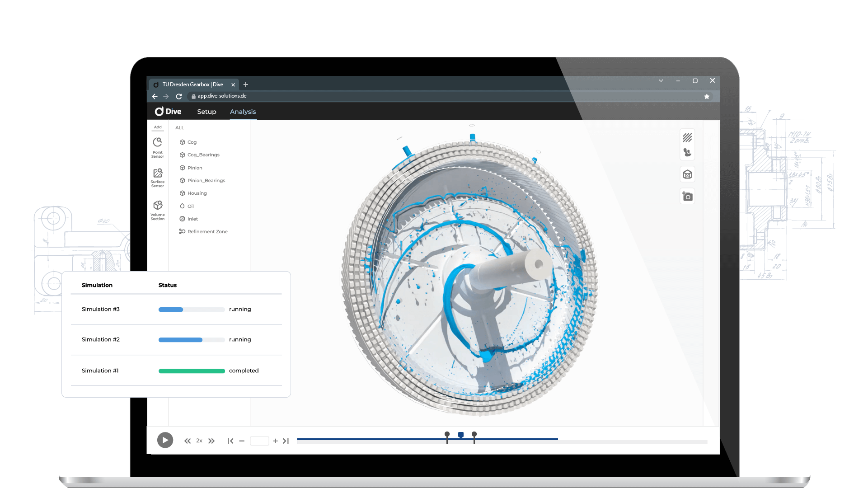The width and height of the screenshot is (868, 488).
Task: Select the Oil item in list
Action: (x=190, y=206)
